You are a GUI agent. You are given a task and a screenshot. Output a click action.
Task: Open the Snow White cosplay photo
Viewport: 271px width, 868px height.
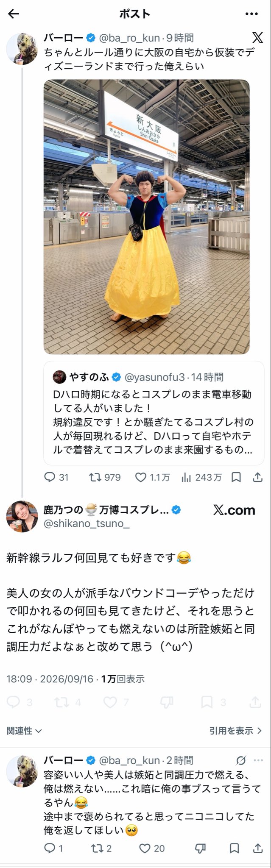146,217
